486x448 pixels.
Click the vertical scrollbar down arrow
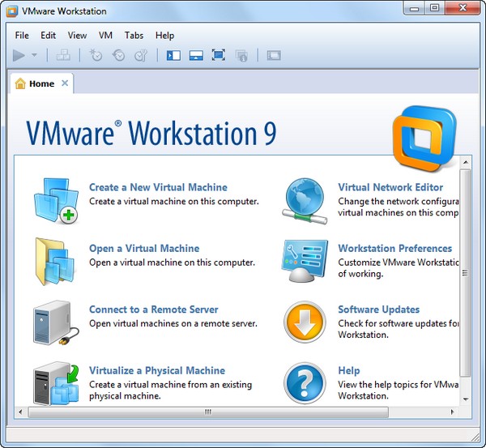click(465, 399)
